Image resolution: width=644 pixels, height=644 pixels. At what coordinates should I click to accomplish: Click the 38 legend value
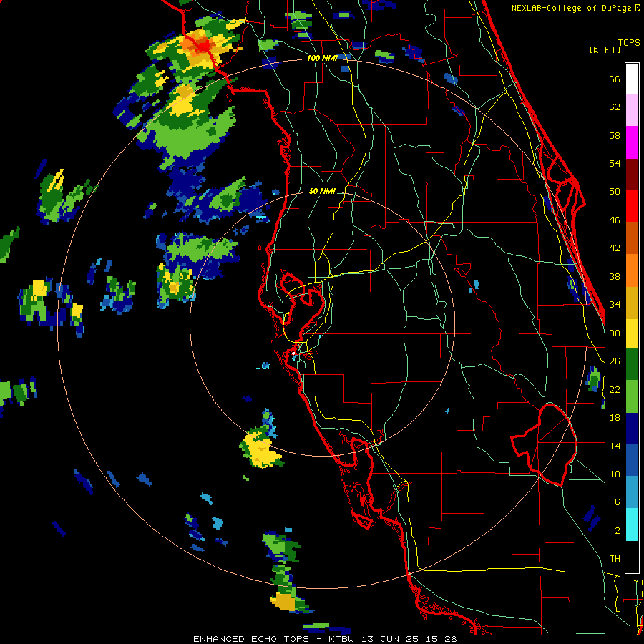(x=615, y=276)
